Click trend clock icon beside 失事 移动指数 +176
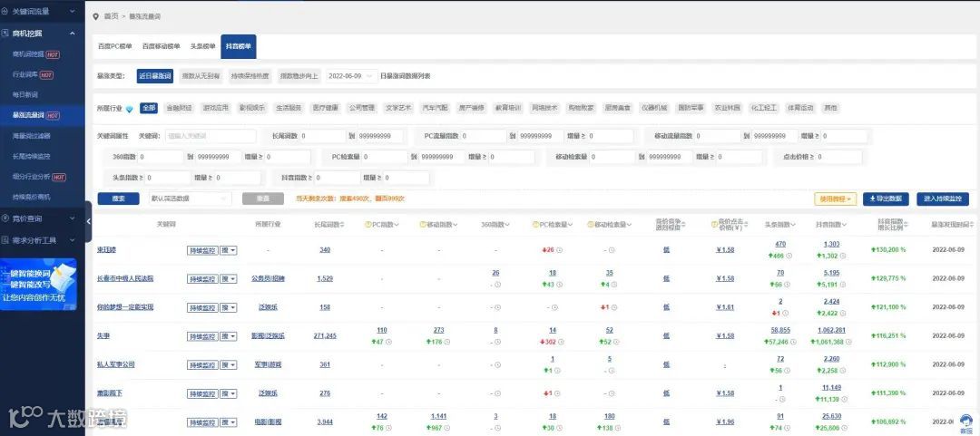This screenshot has width=980, height=436. click(446, 342)
